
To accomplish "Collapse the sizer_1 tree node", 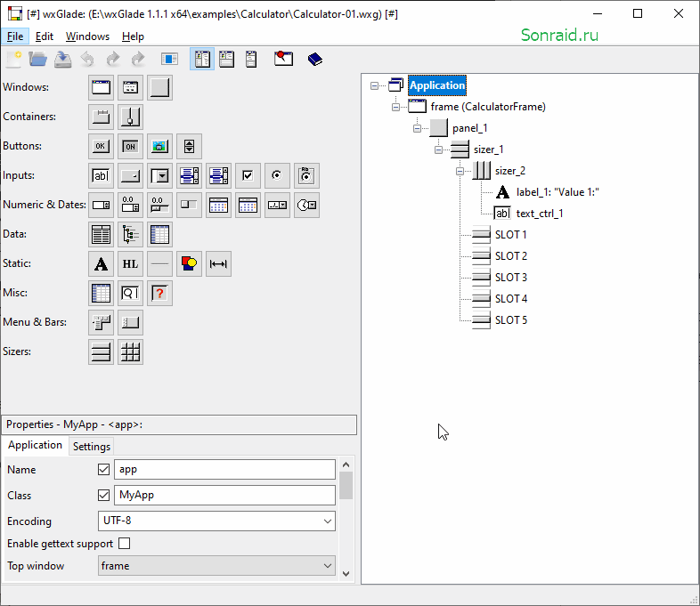I will [x=439, y=149].
